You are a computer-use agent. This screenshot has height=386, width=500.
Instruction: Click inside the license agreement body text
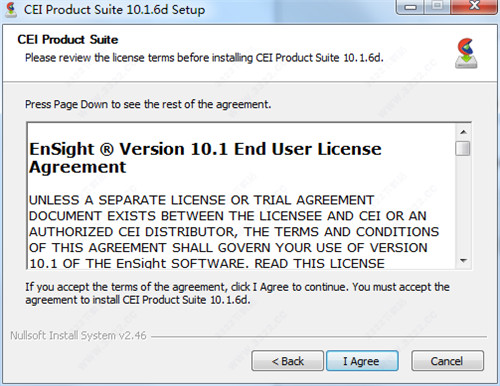pyautogui.click(x=234, y=232)
